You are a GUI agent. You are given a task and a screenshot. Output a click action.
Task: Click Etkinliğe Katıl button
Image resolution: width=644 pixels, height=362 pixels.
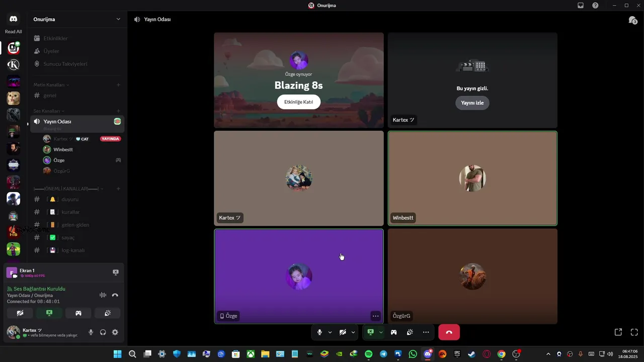coord(298,102)
